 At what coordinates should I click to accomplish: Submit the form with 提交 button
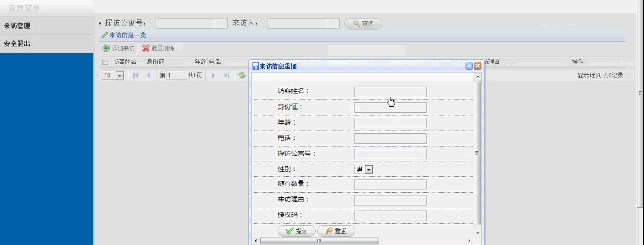pos(297,231)
